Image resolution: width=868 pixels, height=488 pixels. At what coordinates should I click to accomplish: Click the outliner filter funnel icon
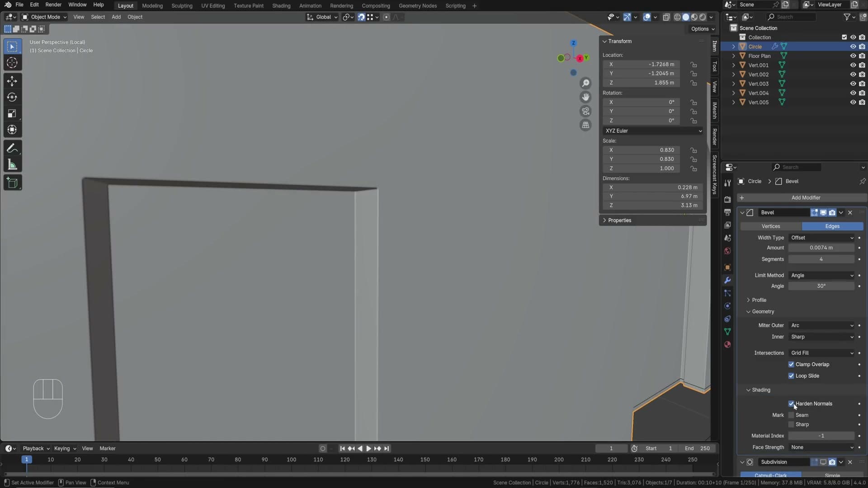point(847,17)
